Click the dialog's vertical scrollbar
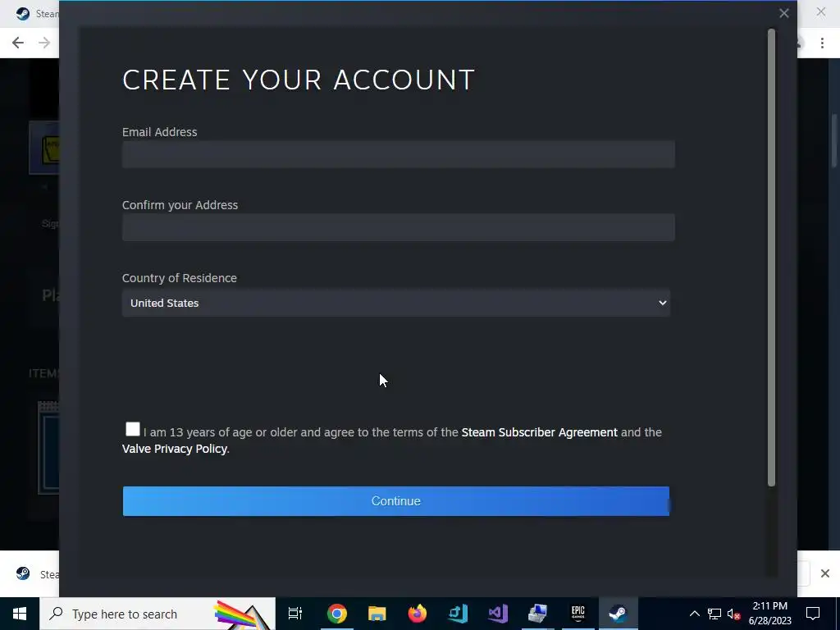Screen dimensions: 840x630 point(771,257)
